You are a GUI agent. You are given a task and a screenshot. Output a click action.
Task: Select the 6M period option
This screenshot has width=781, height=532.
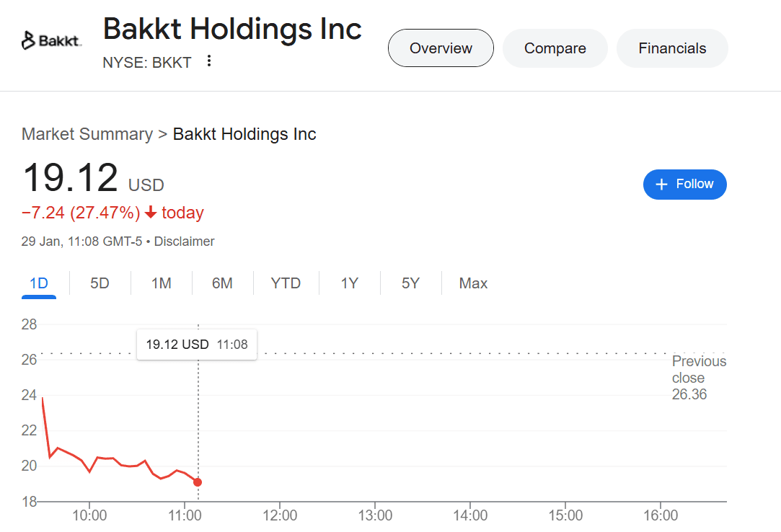pos(223,283)
